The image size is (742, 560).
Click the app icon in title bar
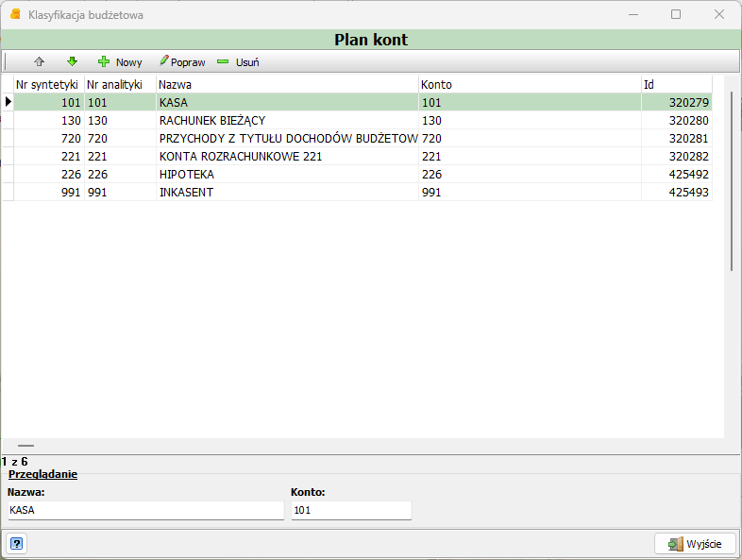(x=15, y=14)
